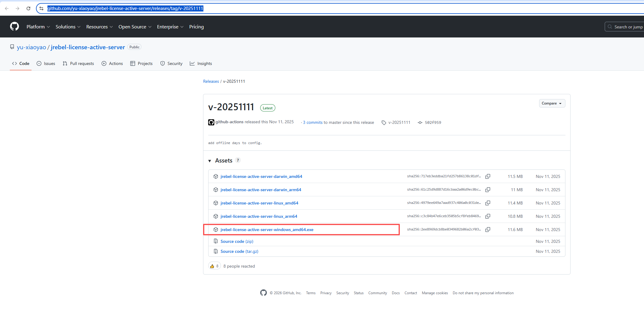Image resolution: width=644 pixels, height=309 pixels.
Task: Copy sha256 hash for windows_amd64.exe asset
Action: click(x=488, y=230)
